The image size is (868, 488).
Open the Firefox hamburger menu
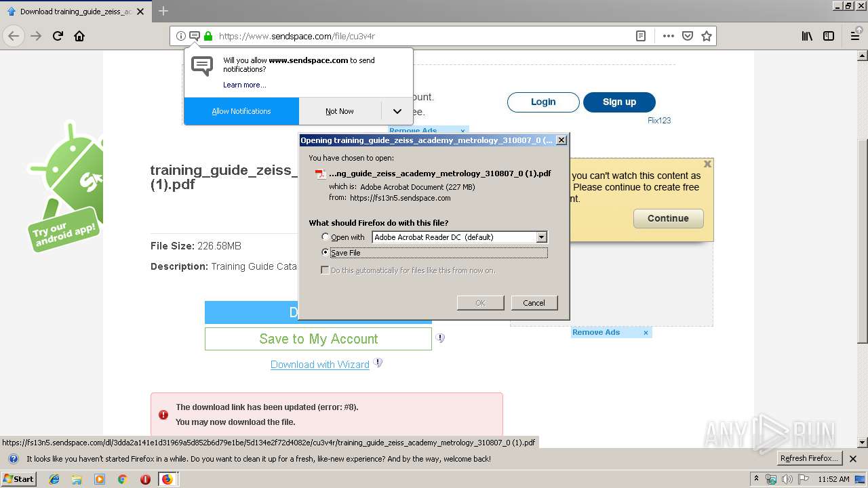pos(855,36)
